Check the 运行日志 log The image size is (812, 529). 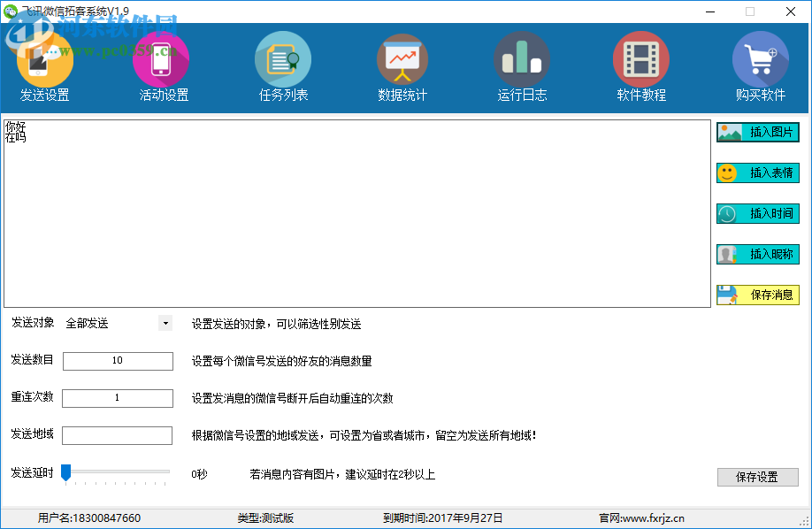[522, 66]
